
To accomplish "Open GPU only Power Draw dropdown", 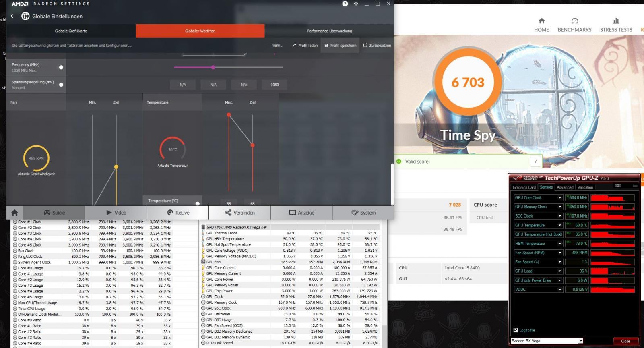I will pos(559,280).
